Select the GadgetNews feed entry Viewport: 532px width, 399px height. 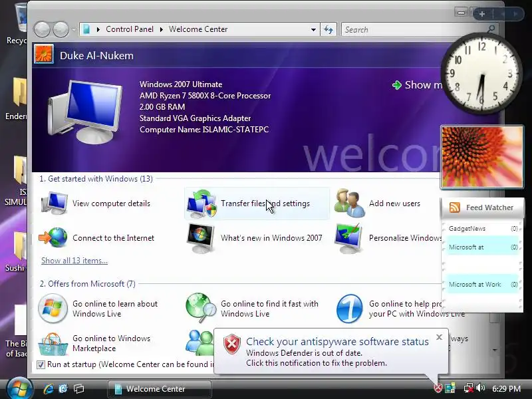[x=482, y=228]
